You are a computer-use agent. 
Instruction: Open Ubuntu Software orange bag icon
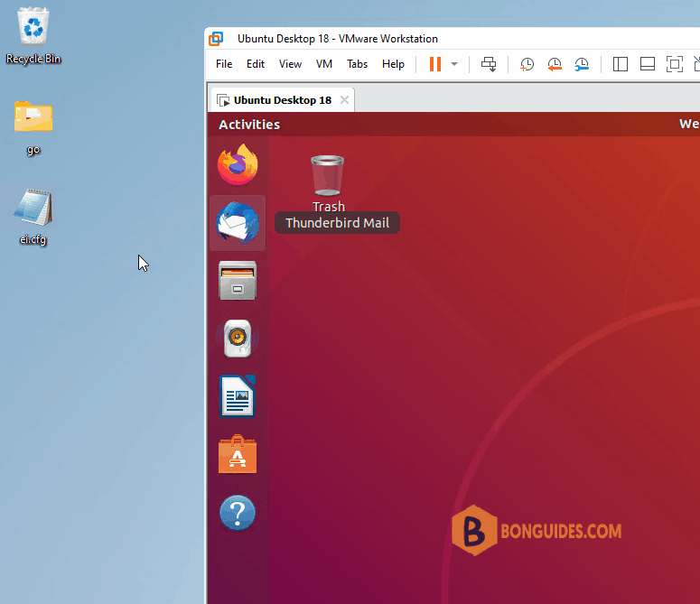(x=238, y=453)
